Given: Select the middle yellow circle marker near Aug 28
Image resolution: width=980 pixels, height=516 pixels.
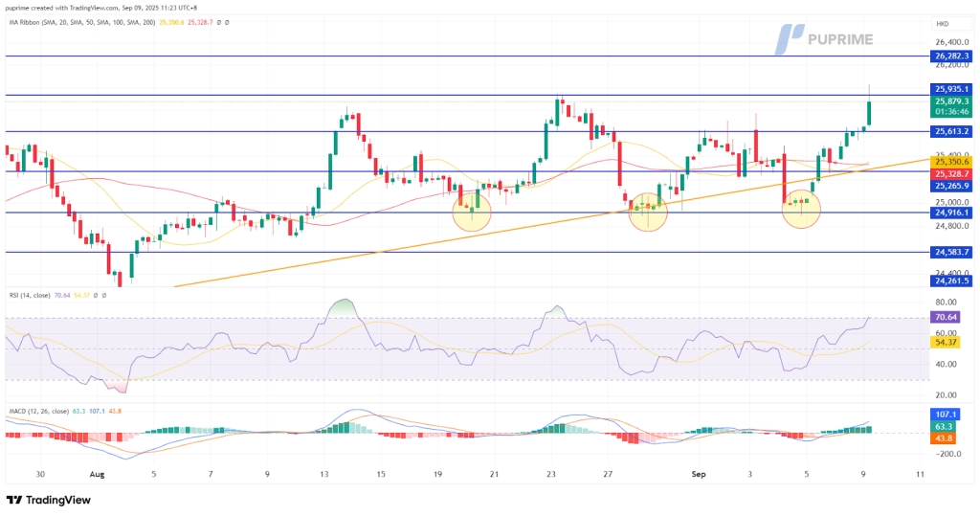Looking at the screenshot, I should (x=648, y=210).
